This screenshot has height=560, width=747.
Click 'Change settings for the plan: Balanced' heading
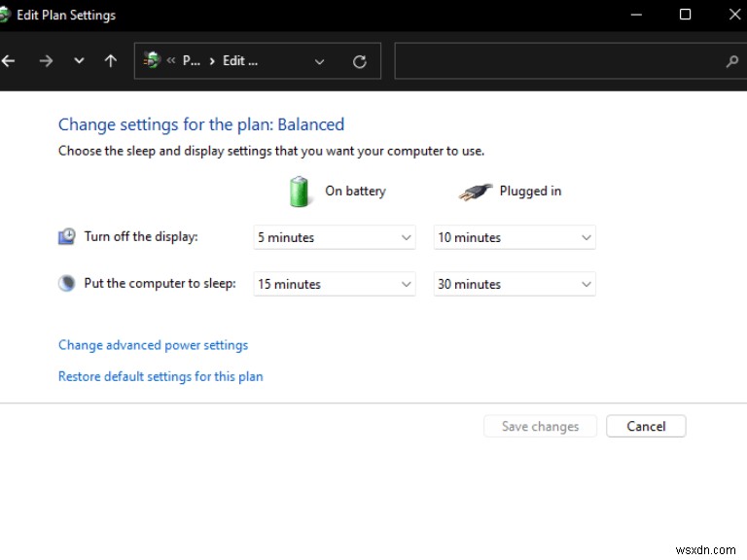tap(201, 124)
